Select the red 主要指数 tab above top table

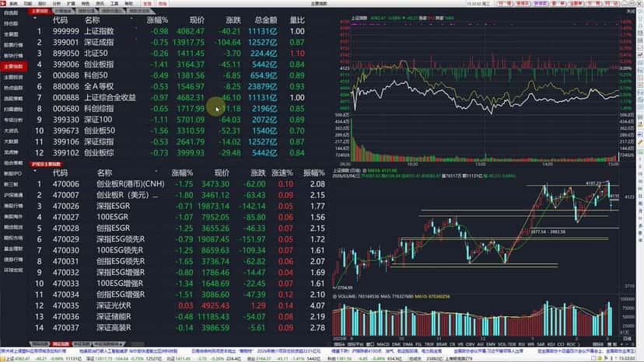[x=40, y=11]
